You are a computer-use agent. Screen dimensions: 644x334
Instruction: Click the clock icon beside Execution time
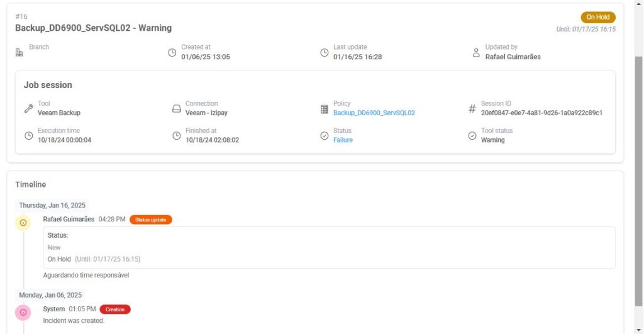(28, 136)
